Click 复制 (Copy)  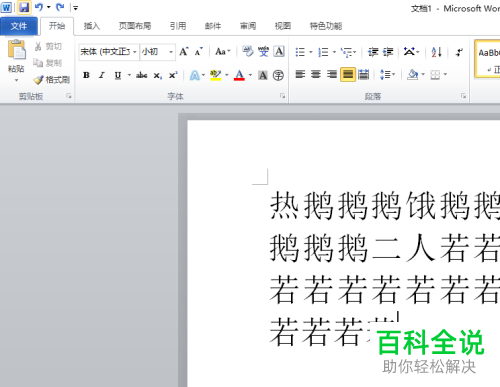click(x=48, y=63)
